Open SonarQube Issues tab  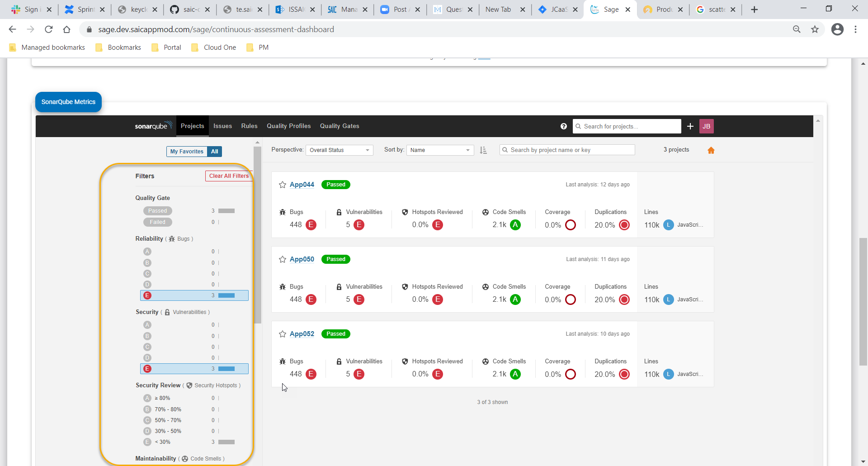[222, 126]
